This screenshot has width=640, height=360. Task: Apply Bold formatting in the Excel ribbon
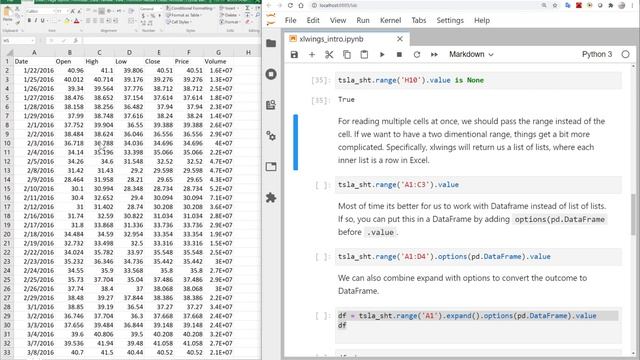pos(29,20)
